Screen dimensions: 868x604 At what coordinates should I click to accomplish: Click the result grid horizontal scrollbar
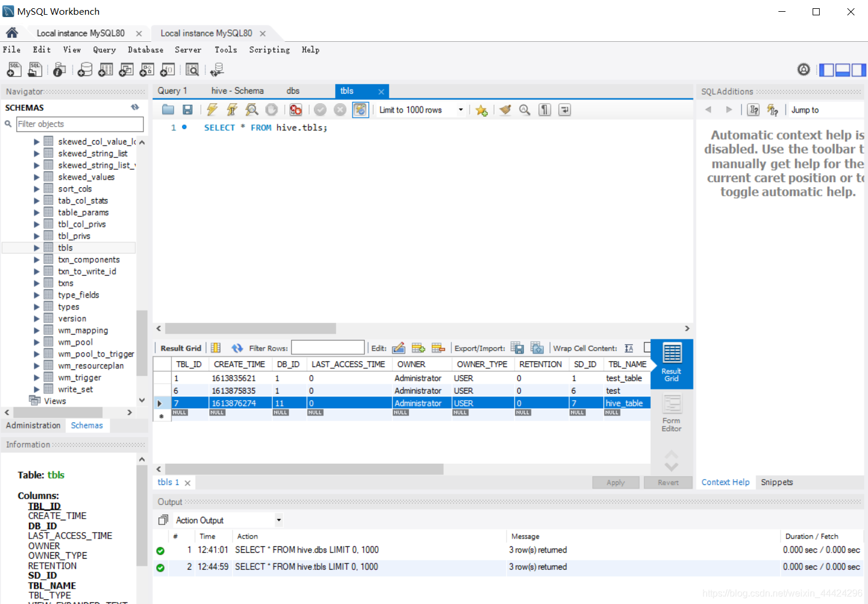pyautogui.click(x=304, y=469)
